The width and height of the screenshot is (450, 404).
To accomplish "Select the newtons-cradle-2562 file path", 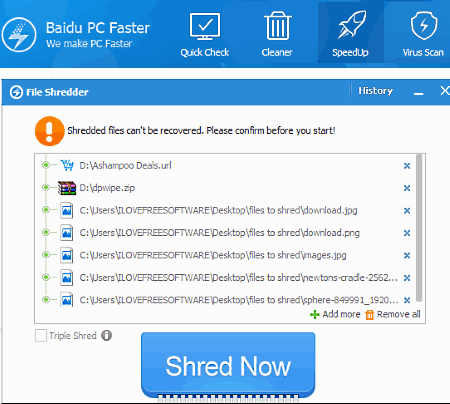I will [x=239, y=277].
